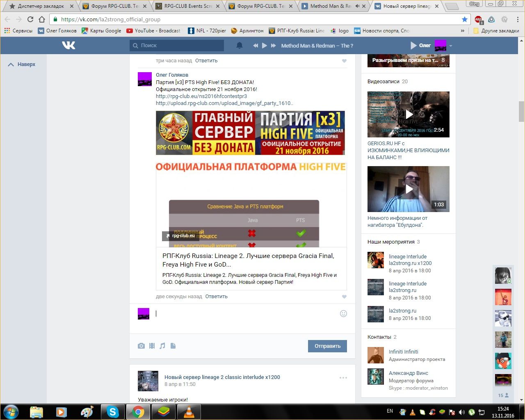Play the track in VK header player
This screenshot has height=420, width=525.
pyautogui.click(x=265, y=46)
